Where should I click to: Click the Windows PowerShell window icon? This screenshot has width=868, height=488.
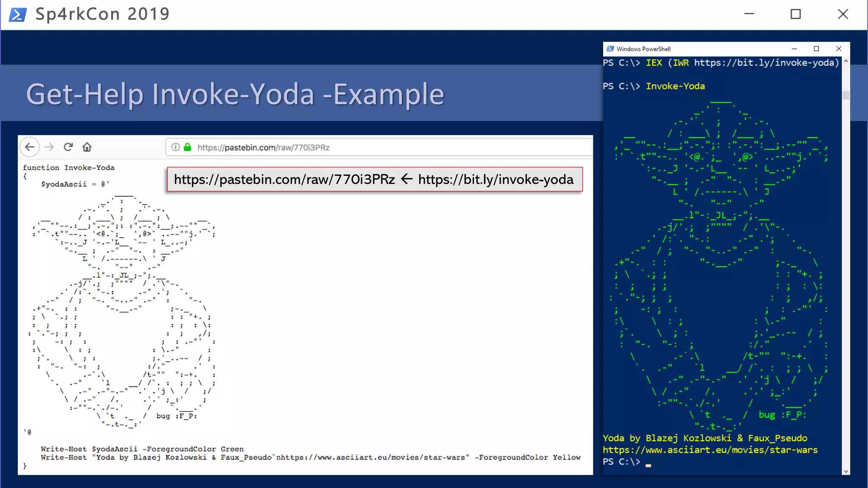610,49
